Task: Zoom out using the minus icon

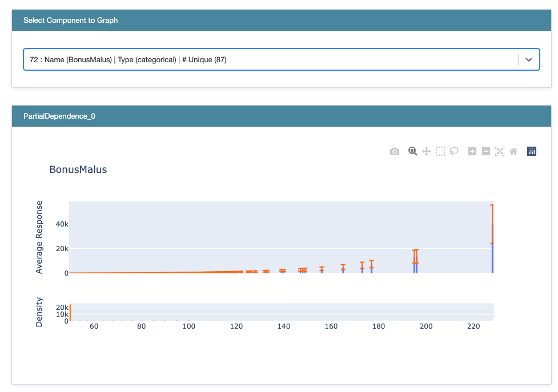Action: coord(486,151)
